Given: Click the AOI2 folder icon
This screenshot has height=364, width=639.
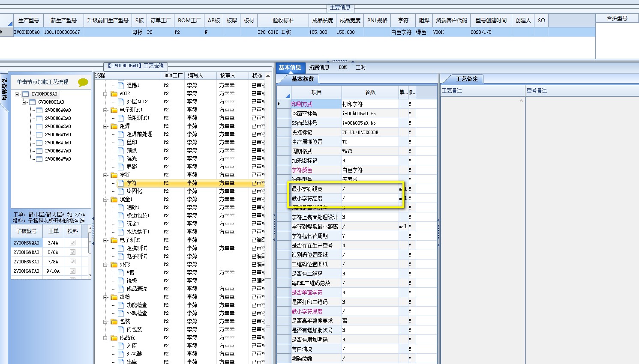Looking at the screenshot, I should tap(114, 93).
